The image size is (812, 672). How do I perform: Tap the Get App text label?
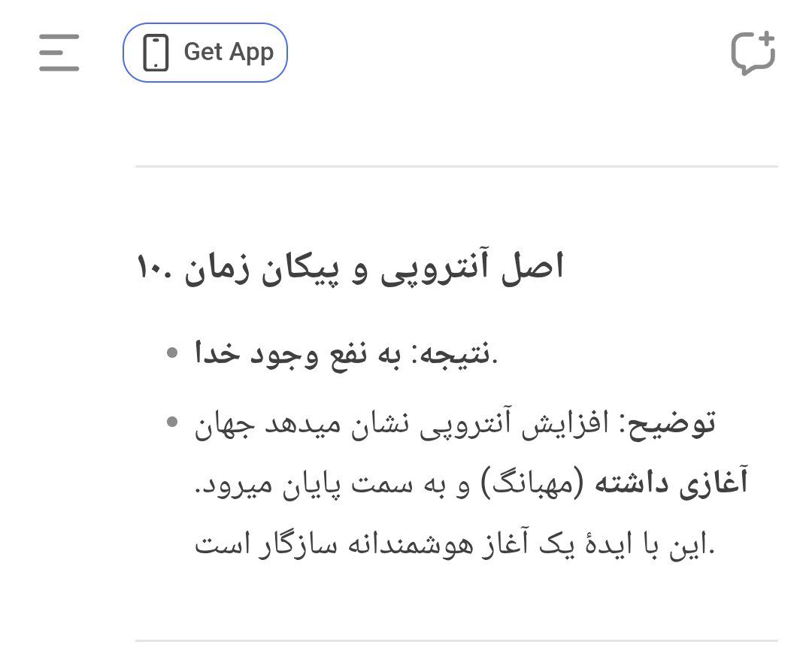229,53
